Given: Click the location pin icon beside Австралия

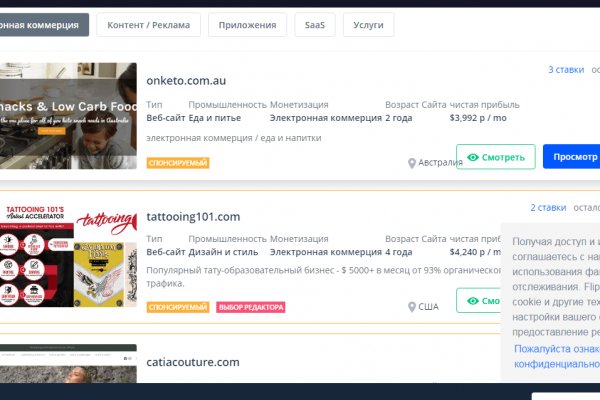Looking at the screenshot, I should (x=412, y=163).
